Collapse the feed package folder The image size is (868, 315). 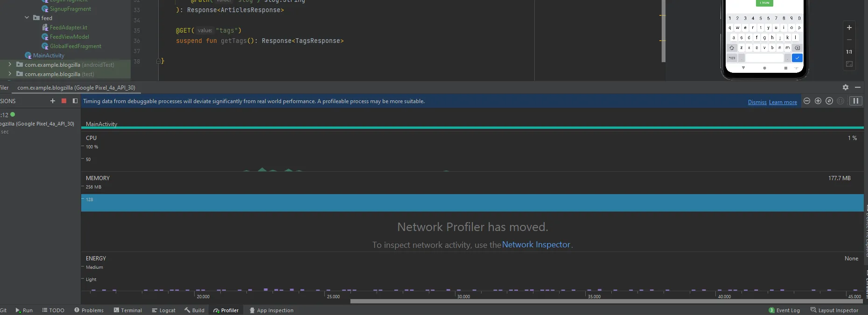pos(27,18)
